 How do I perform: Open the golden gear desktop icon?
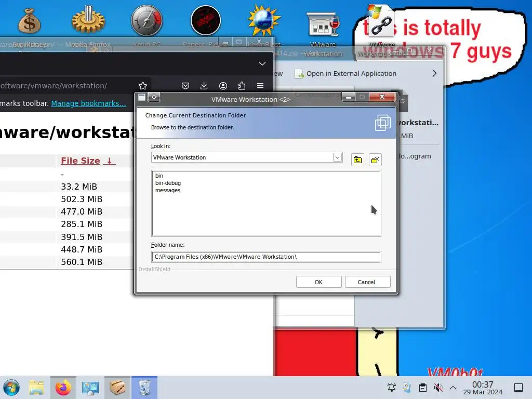(x=88, y=20)
